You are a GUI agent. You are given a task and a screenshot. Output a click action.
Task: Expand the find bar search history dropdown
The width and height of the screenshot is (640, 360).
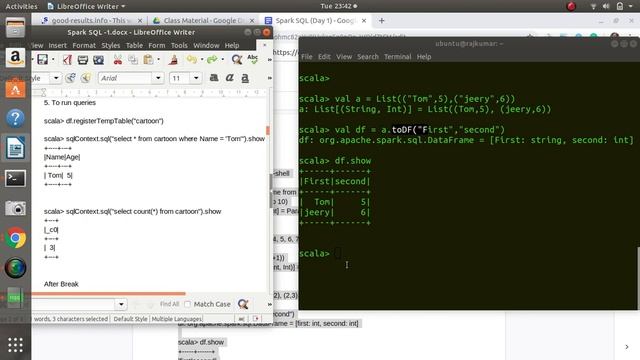121,304
